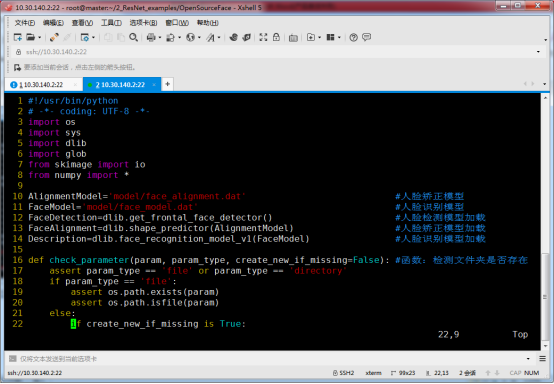Click the reconnect plug icon in toolbar
Viewport: 554px width, 384px height.
[x=54, y=37]
